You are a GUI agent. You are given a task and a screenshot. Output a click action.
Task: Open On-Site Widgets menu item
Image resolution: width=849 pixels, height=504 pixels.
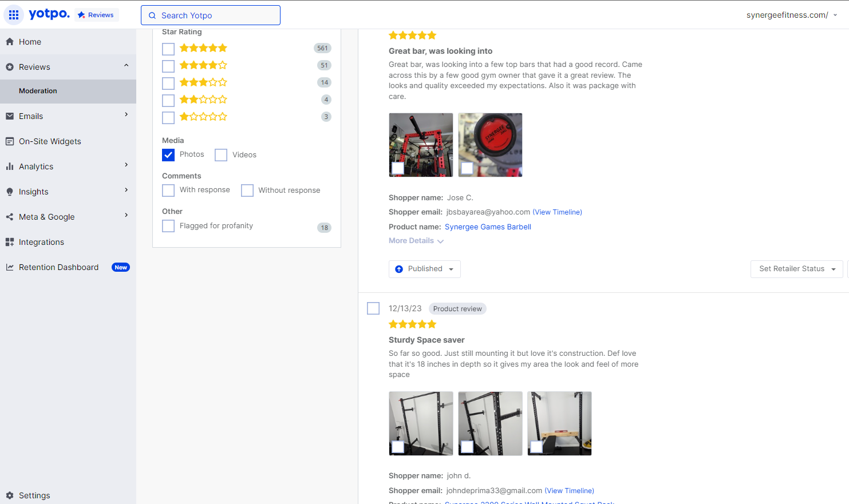[x=68, y=141]
